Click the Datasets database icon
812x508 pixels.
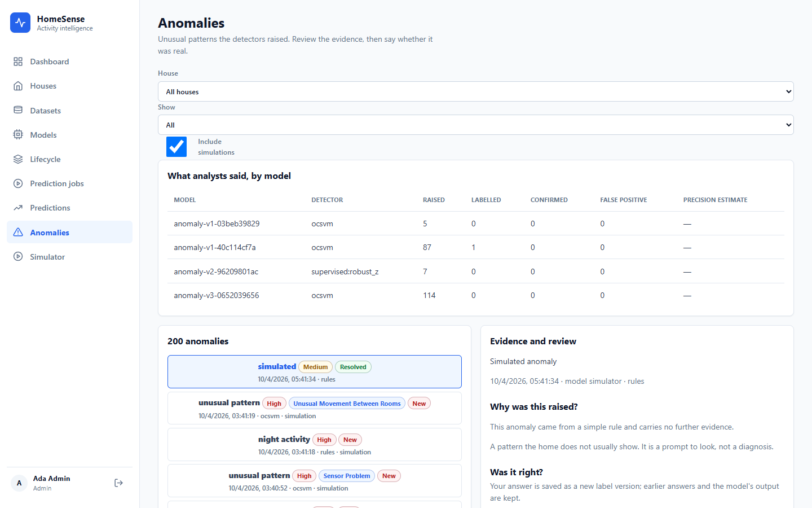18,111
